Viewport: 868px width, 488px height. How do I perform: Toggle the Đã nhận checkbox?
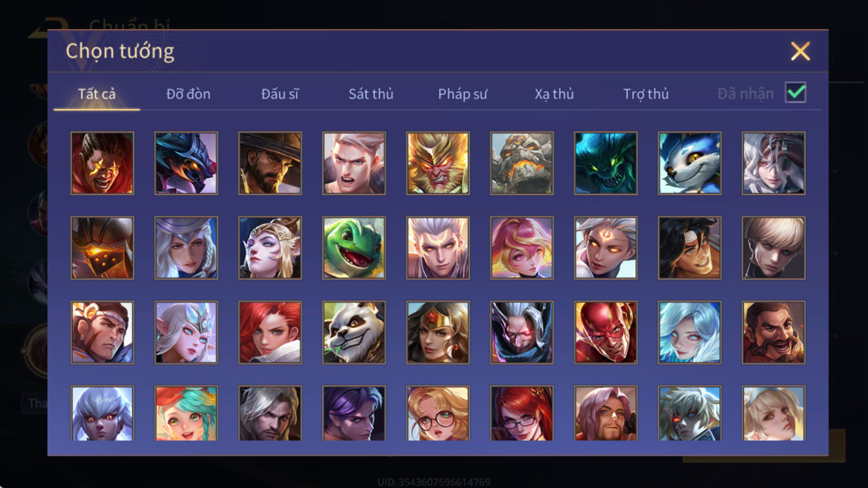pyautogui.click(x=796, y=93)
